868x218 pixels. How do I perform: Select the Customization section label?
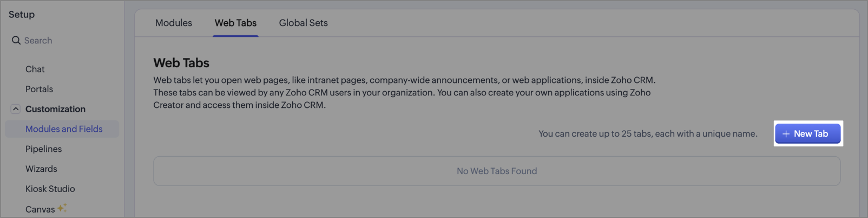pos(55,109)
